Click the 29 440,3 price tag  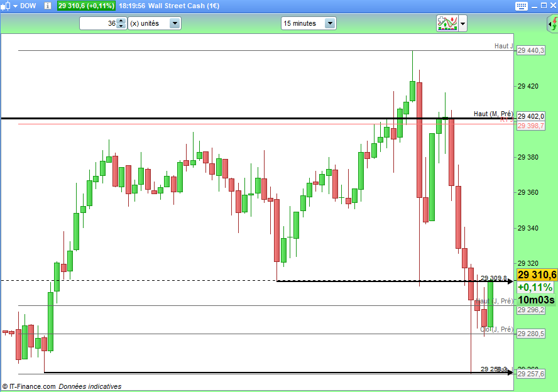530,50
